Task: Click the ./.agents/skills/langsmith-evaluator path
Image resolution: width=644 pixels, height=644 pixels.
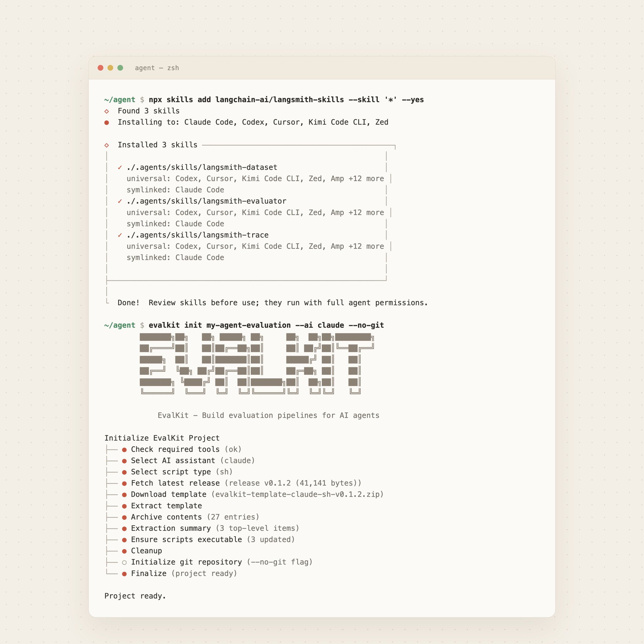Action: tap(206, 201)
